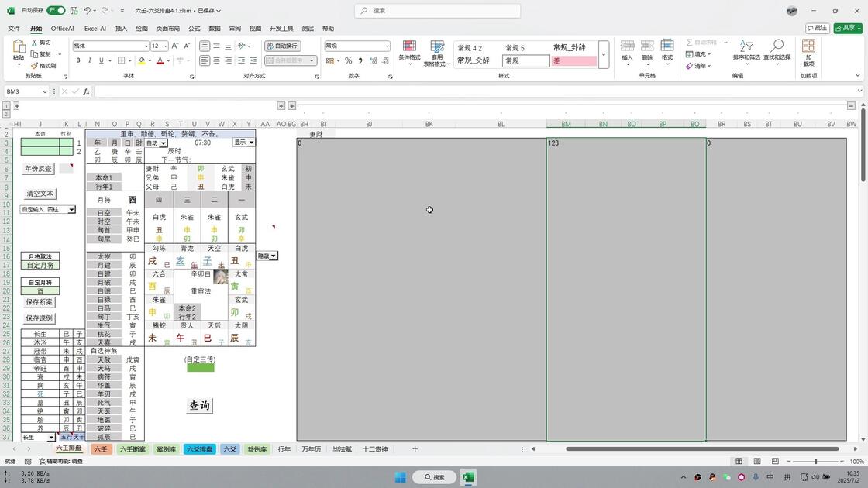Open the 开发工具 ribbon tab
The height and width of the screenshot is (488, 868).
pyautogui.click(x=281, y=28)
